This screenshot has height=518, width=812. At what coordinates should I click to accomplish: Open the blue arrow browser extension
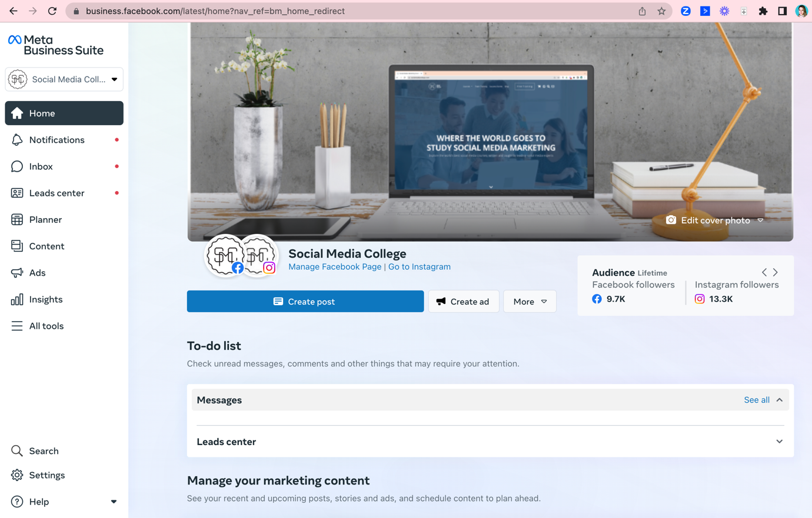[x=705, y=11]
